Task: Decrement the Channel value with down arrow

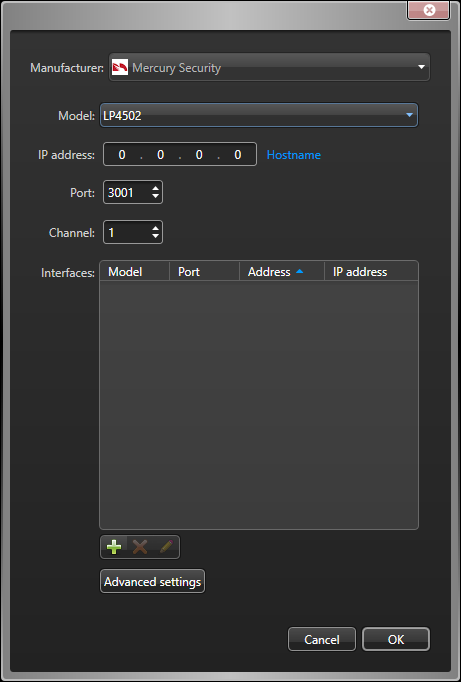Action: 156,237
